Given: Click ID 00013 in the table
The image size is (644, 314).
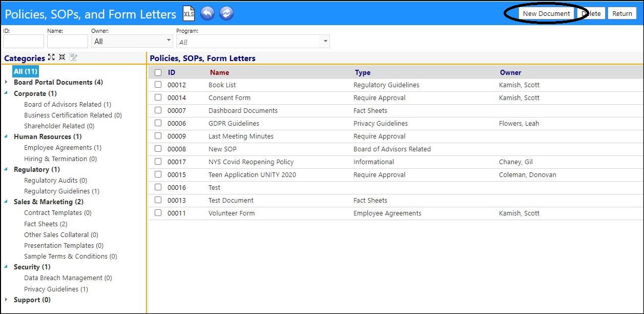Looking at the screenshot, I should pyautogui.click(x=177, y=200).
